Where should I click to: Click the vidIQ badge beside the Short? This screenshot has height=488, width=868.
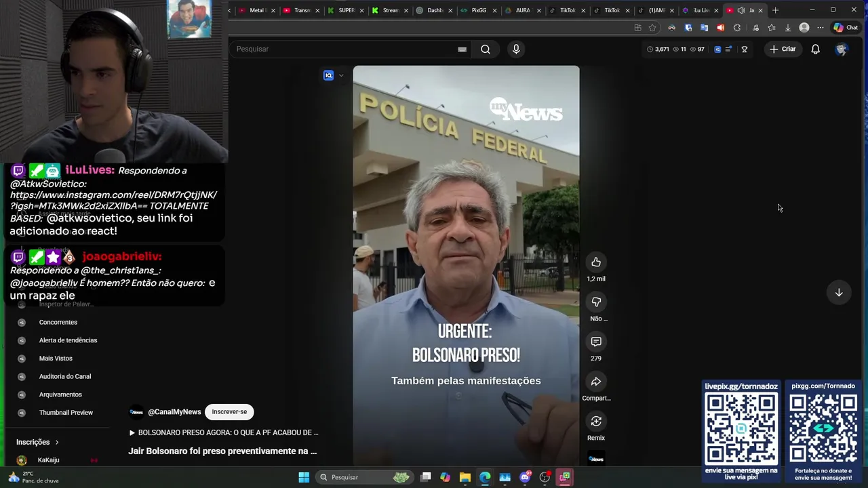point(328,75)
